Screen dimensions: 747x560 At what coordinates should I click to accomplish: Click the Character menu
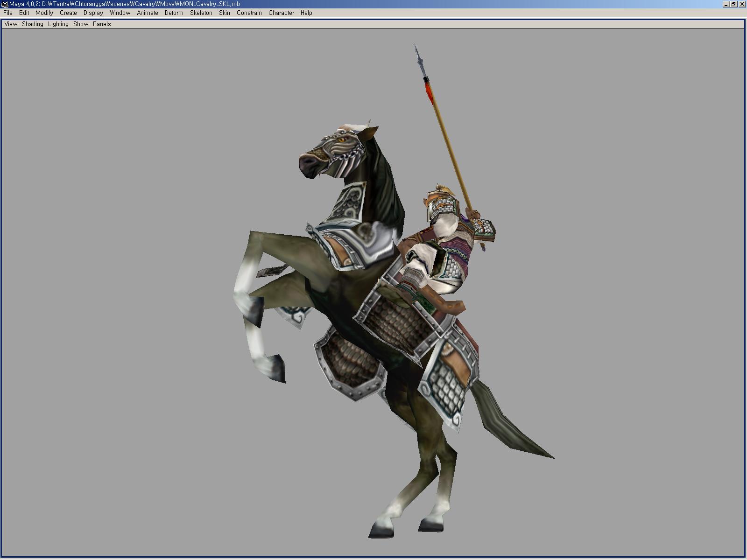(x=281, y=13)
